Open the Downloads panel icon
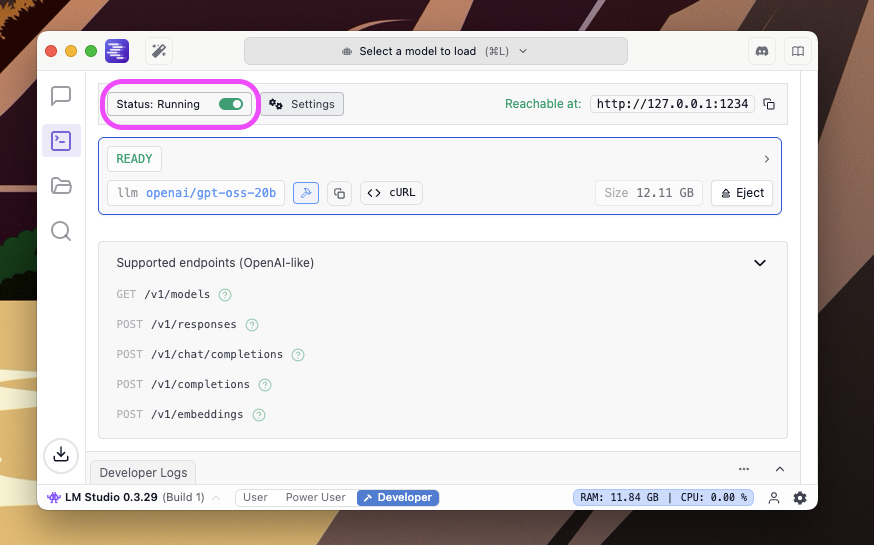 pos(61,454)
